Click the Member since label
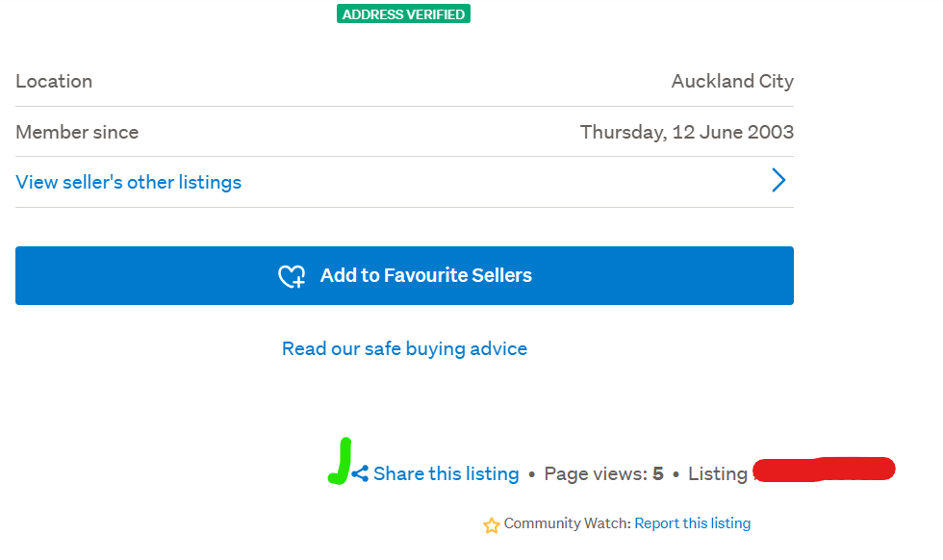943x560 pixels. (x=77, y=132)
